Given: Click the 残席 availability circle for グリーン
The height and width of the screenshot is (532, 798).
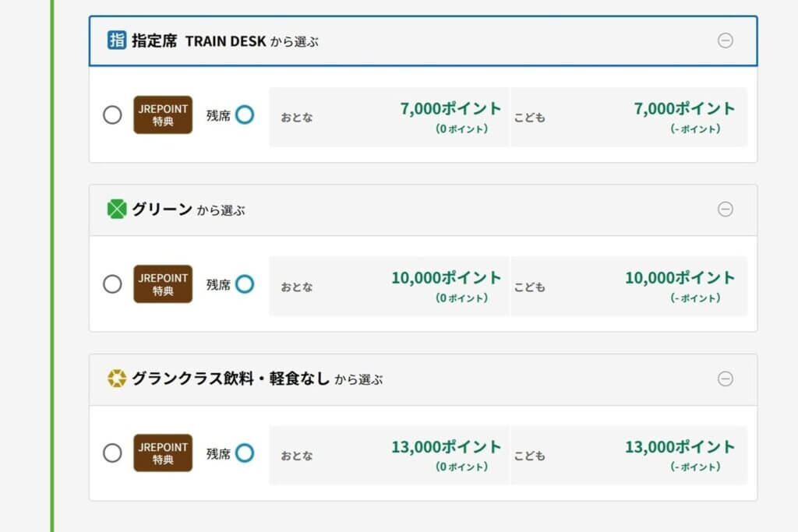Looking at the screenshot, I should tap(245, 284).
